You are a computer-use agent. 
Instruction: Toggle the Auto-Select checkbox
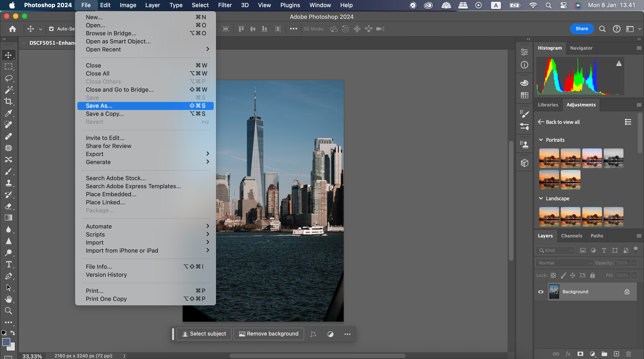(51, 29)
